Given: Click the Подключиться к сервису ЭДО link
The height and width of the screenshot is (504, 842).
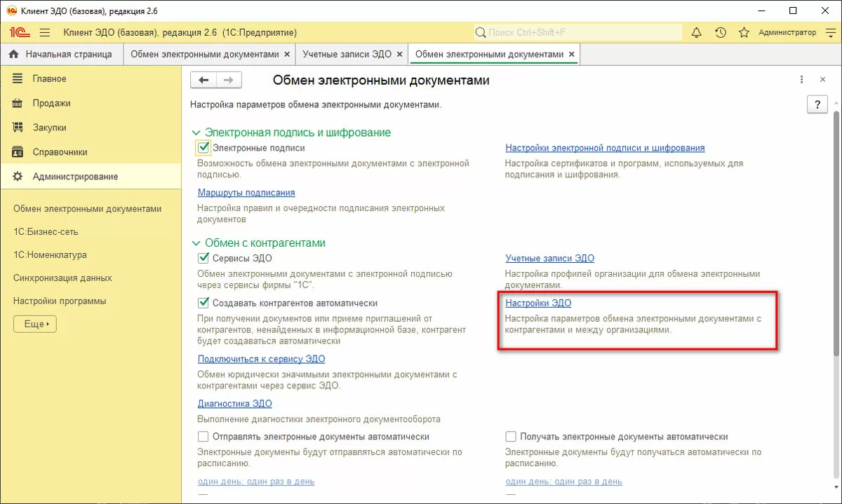Looking at the screenshot, I should pyautogui.click(x=261, y=359).
